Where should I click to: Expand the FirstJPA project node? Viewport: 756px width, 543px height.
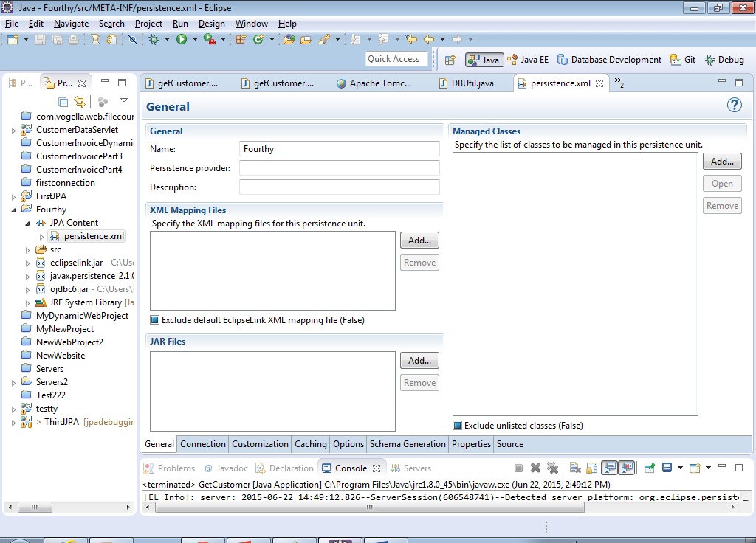13,197
